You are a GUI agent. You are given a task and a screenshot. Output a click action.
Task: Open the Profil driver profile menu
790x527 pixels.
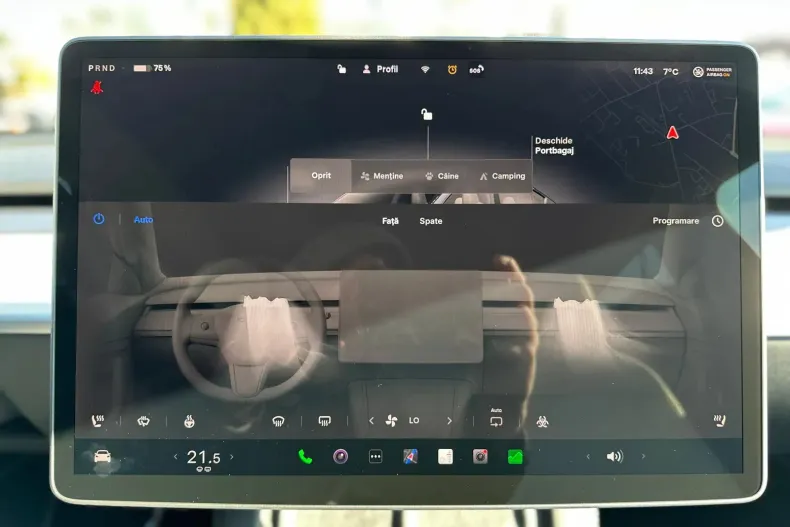380,69
